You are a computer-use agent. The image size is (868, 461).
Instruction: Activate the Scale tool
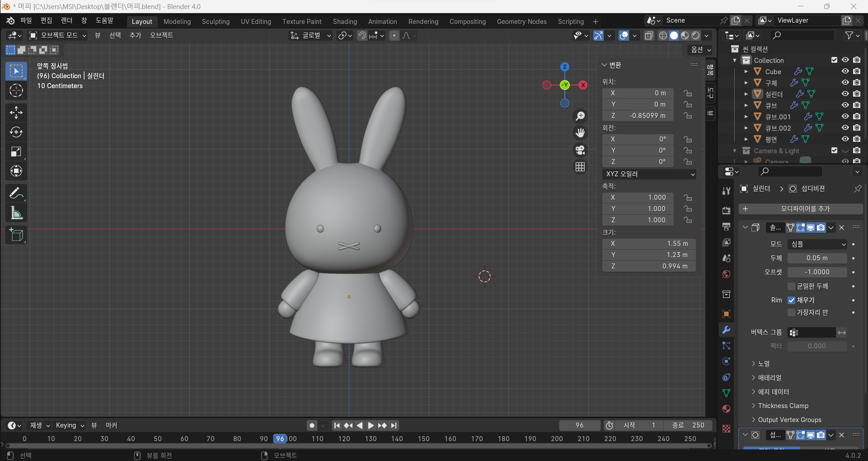click(x=16, y=151)
